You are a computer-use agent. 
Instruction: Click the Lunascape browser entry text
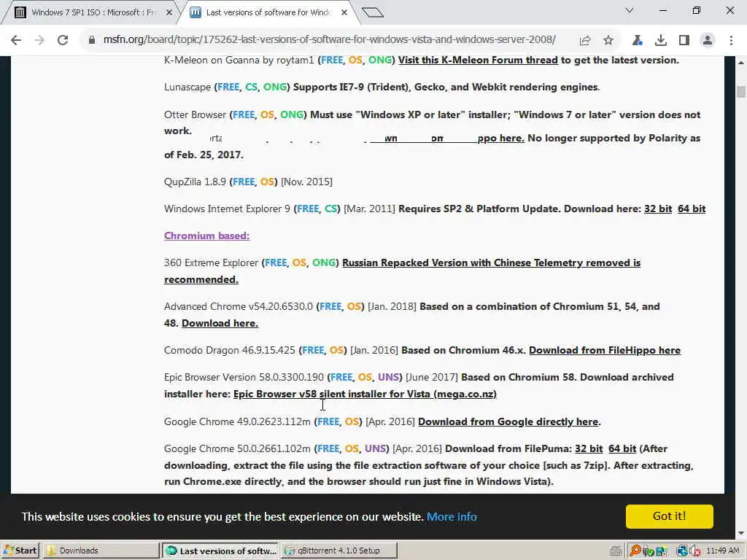coord(187,87)
